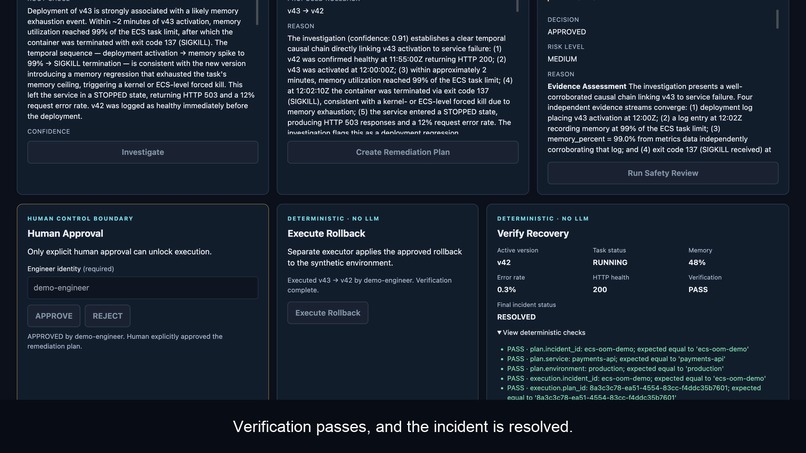Click the Execute Rollback button

pos(328,313)
